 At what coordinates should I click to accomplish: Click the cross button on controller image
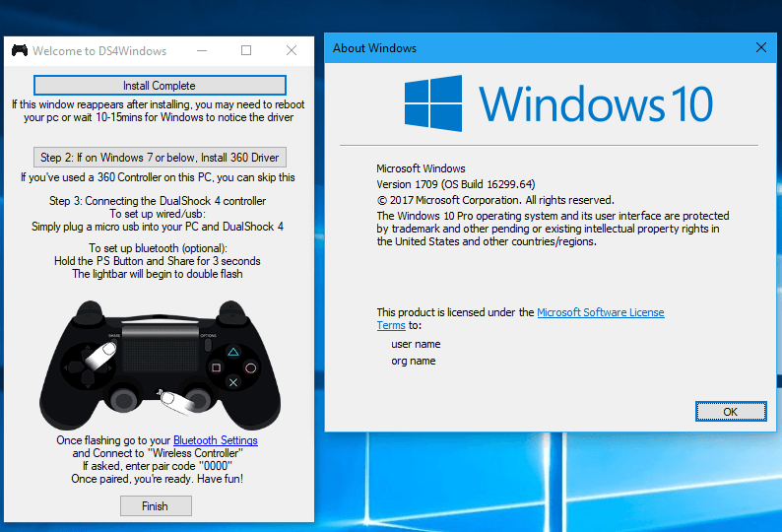232,383
